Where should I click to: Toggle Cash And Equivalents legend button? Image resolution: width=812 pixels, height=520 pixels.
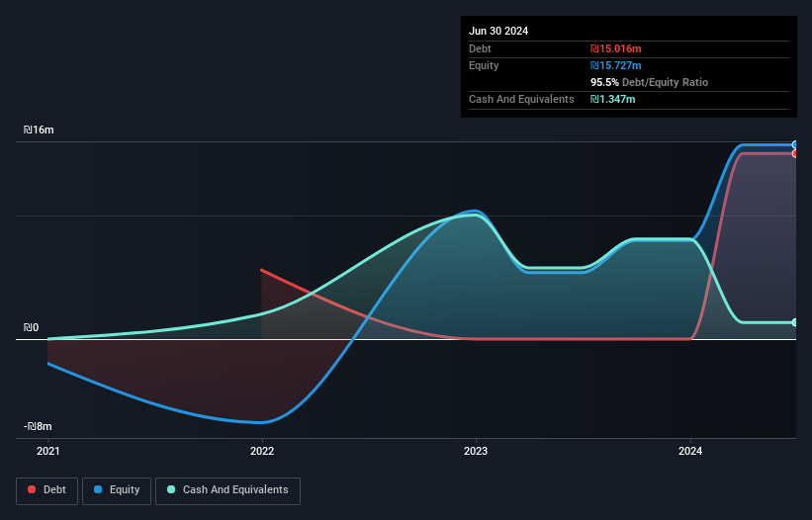227,490
